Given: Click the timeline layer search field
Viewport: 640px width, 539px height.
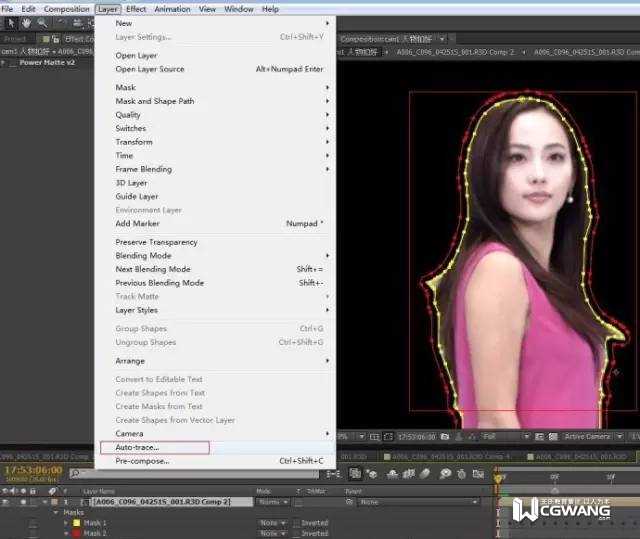Looking at the screenshot, I should 194,474.
